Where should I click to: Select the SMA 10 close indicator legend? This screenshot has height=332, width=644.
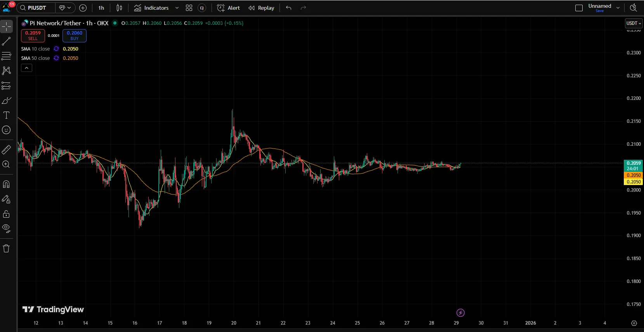coord(35,49)
